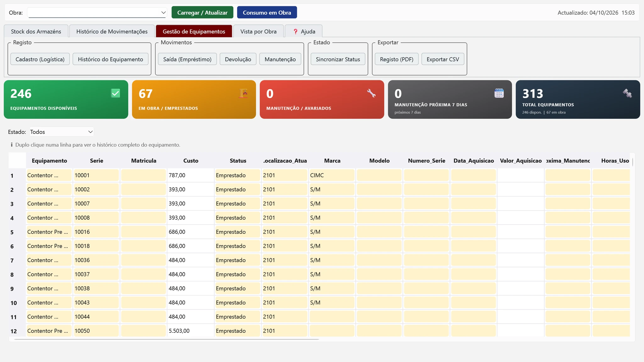Click serie cell 10016
Image resolution: width=644 pixels, height=362 pixels.
96,232
